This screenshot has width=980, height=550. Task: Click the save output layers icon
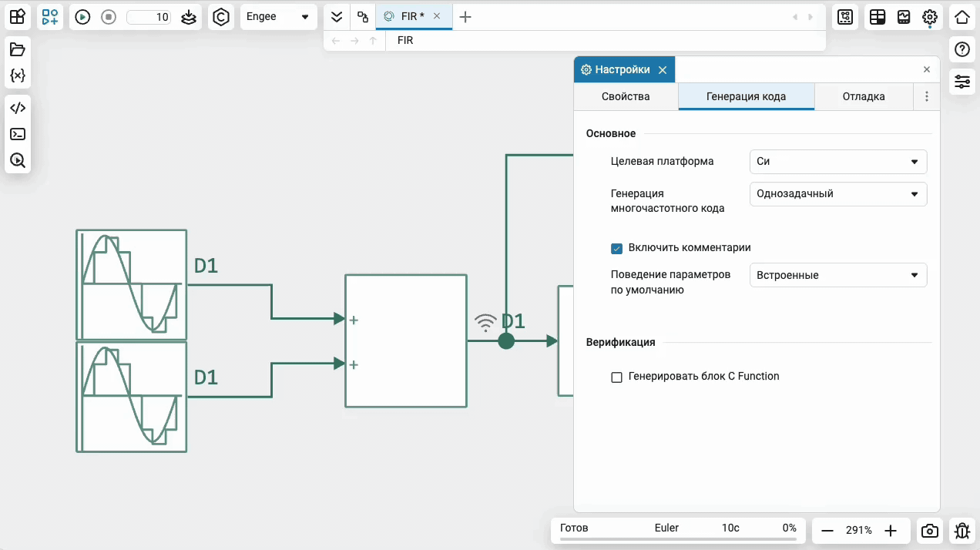click(189, 17)
